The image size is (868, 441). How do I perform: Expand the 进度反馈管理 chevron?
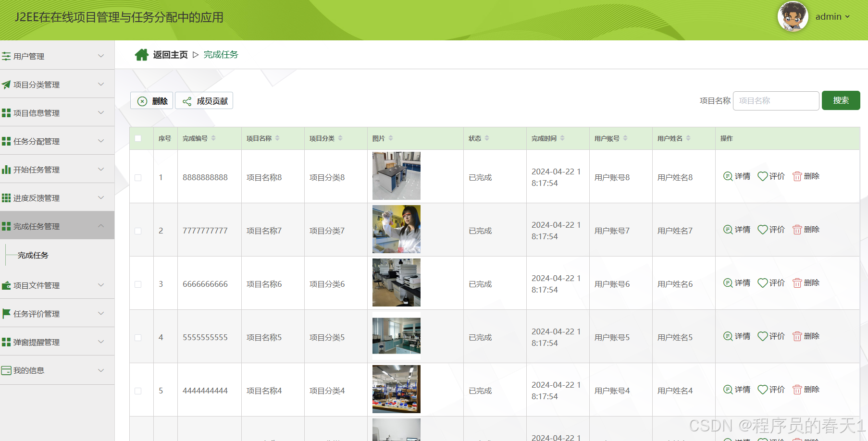101,197
